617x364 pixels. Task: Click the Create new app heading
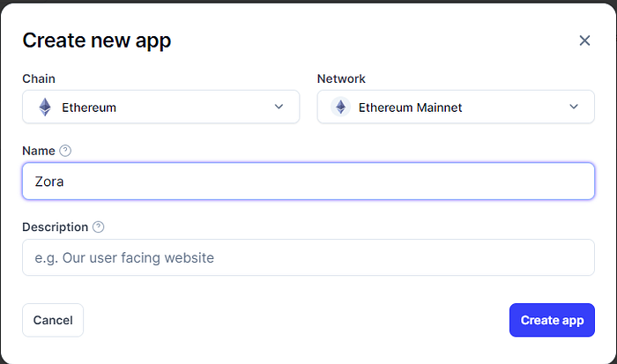tap(96, 41)
